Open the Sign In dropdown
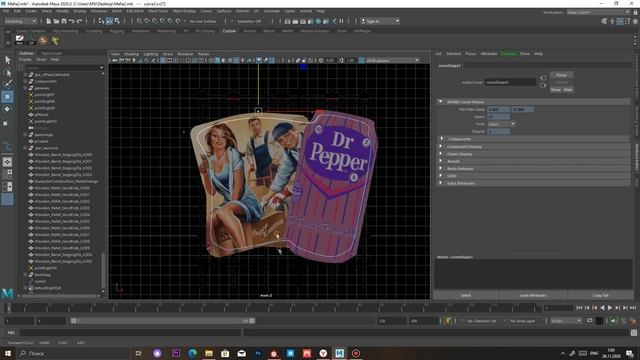Image resolution: width=640 pixels, height=360 pixels. pos(380,21)
